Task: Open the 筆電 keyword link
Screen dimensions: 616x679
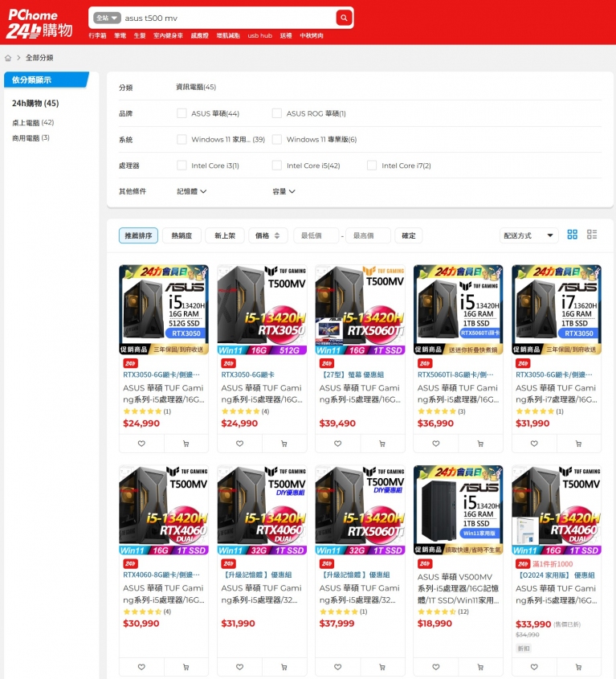Action: point(120,35)
